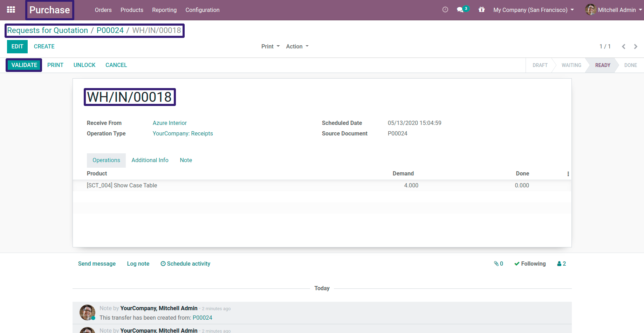Go to next record arrow
The image size is (644, 333).
(x=636, y=46)
